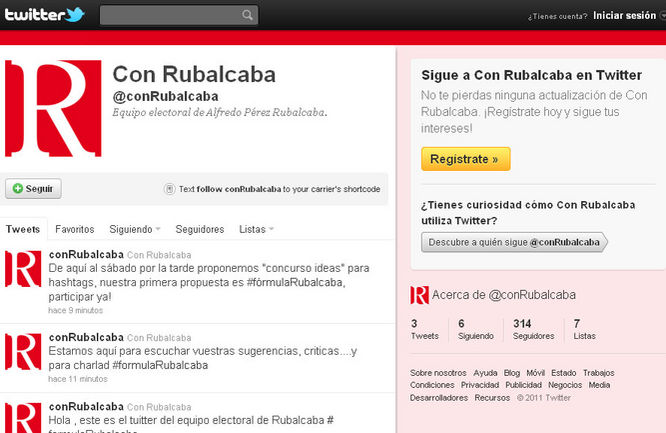Open hashtag #formulaRubalcaba in second tweet

pos(160,365)
